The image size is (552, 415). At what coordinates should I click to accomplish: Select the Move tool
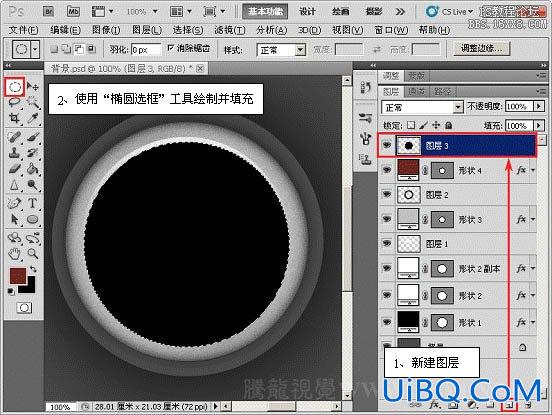coord(33,86)
